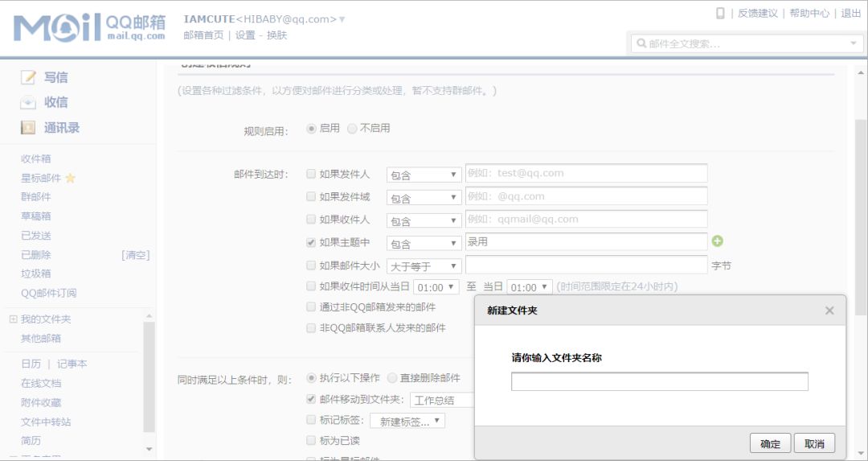This screenshot has height=461, width=868.
Task: Click the receive mail (收信) icon
Action: (29, 102)
